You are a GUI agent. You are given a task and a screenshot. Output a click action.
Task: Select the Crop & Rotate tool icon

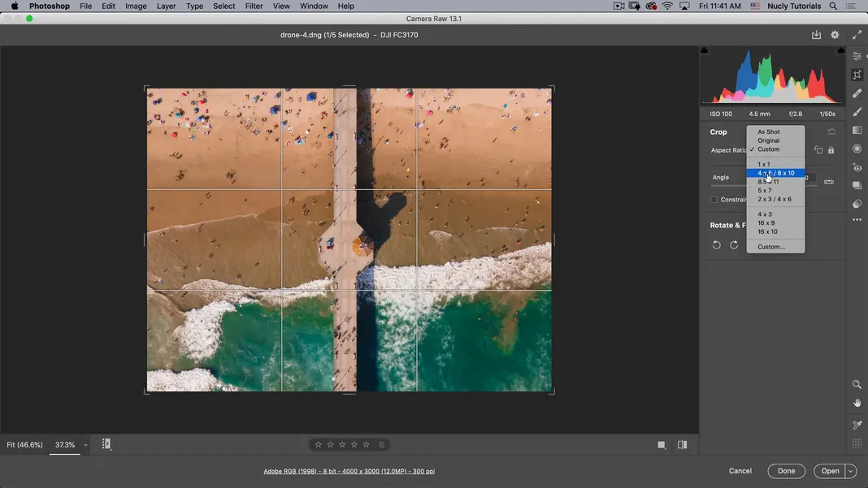point(857,75)
